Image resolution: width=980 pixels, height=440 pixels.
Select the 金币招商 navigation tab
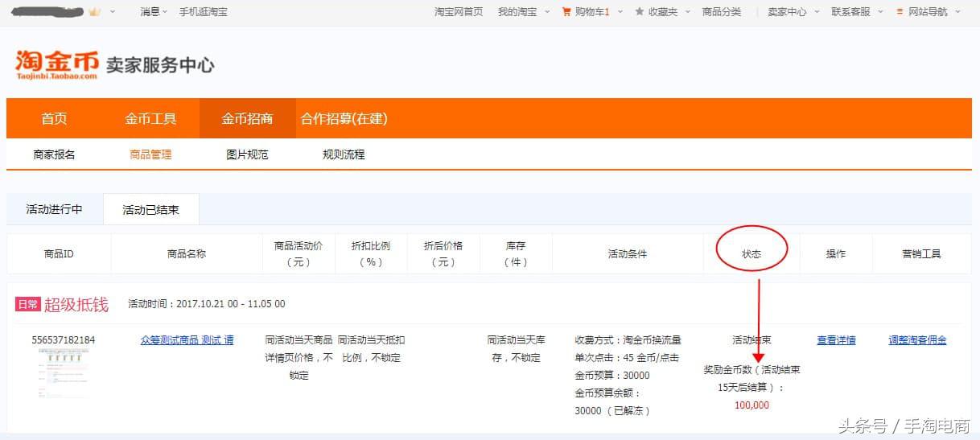(247, 118)
